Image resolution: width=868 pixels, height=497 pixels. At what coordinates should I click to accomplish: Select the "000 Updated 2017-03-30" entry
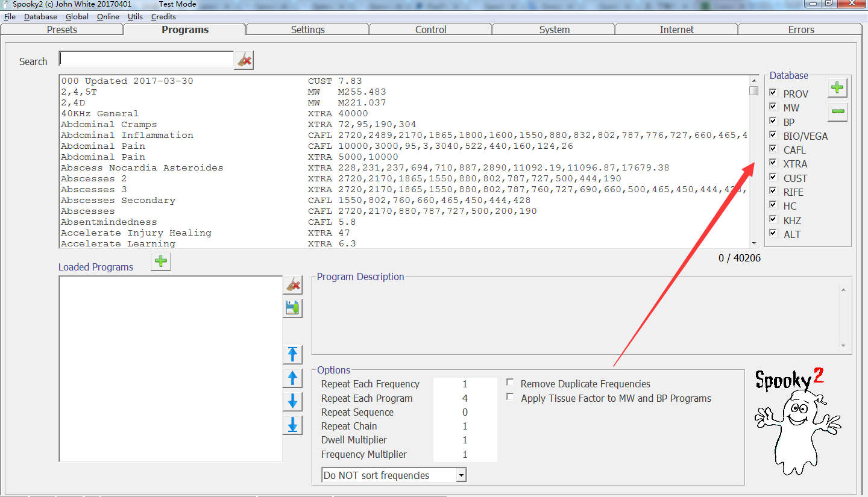[404, 81]
